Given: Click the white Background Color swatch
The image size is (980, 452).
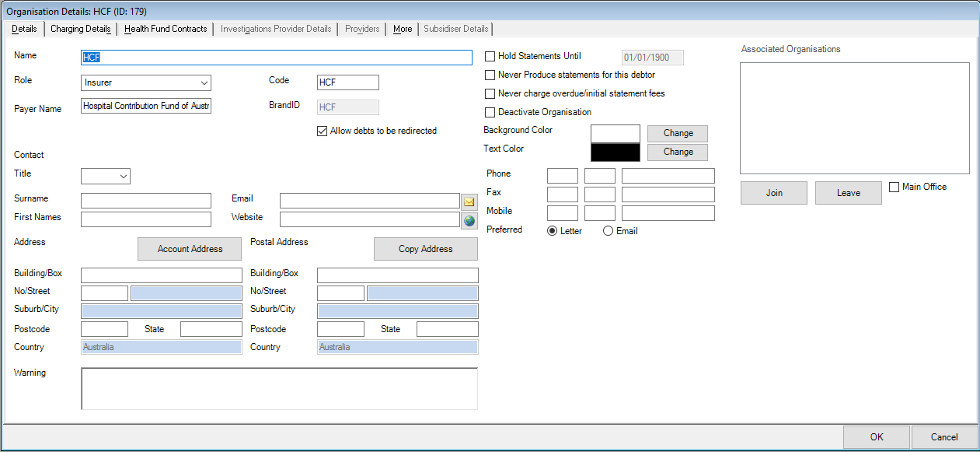Looking at the screenshot, I should pyautogui.click(x=616, y=133).
